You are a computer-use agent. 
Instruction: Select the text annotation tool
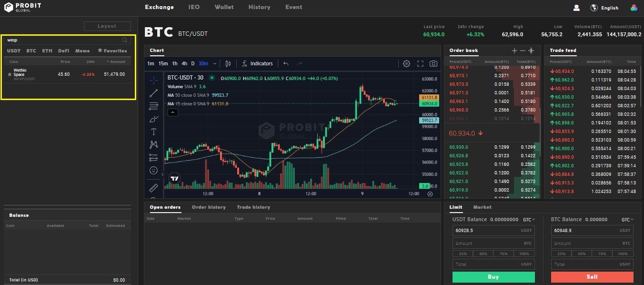click(153, 132)
